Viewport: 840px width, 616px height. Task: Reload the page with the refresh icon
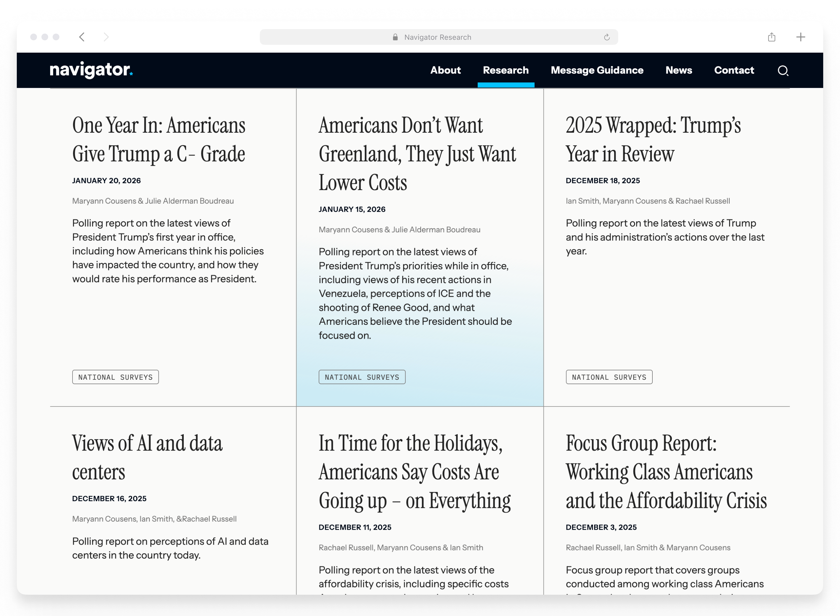click(606, 37)
